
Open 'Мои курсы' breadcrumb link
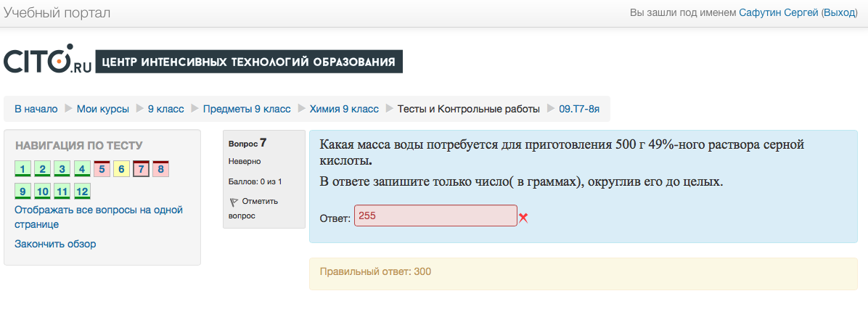103,109
